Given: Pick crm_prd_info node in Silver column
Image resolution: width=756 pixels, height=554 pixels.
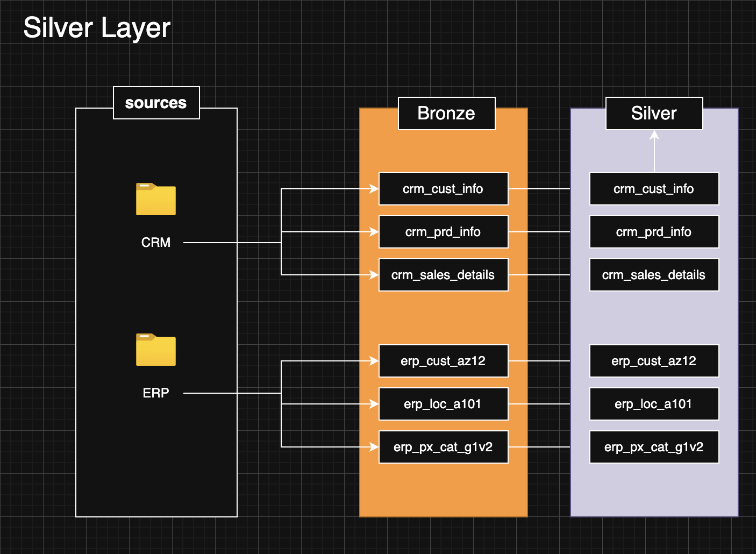Looking at the screenshot, I should 654,232.
